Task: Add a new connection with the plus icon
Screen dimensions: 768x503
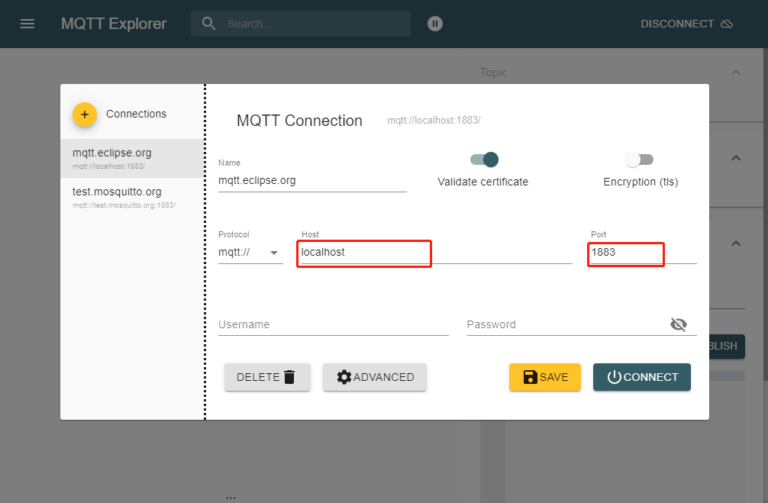Action: click(85, 114)
